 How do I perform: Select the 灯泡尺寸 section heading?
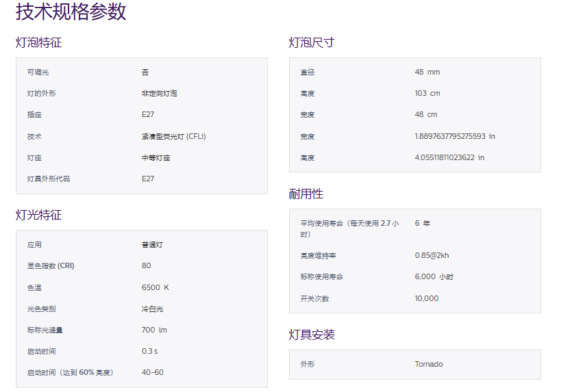pyautogui.click(x=312, y=42)
